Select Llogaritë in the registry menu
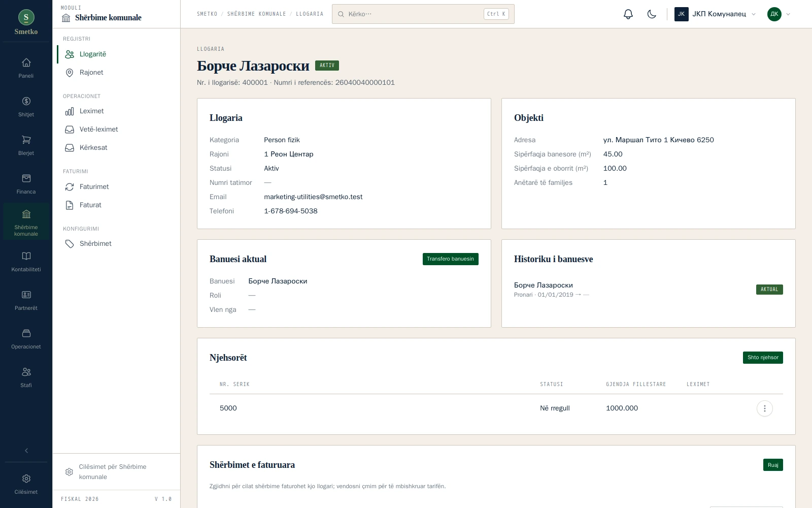This screenshot has height=508, width=812. (x=116, y=54)
